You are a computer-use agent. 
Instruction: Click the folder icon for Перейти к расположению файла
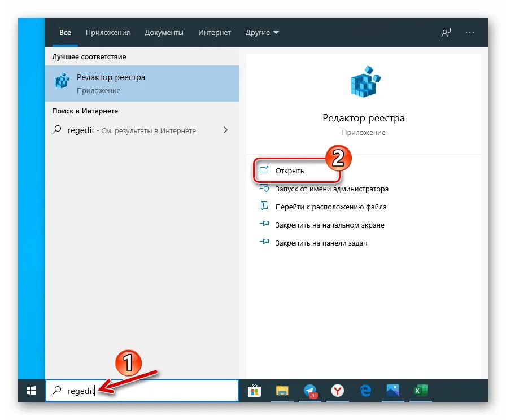tap(264, 205)
